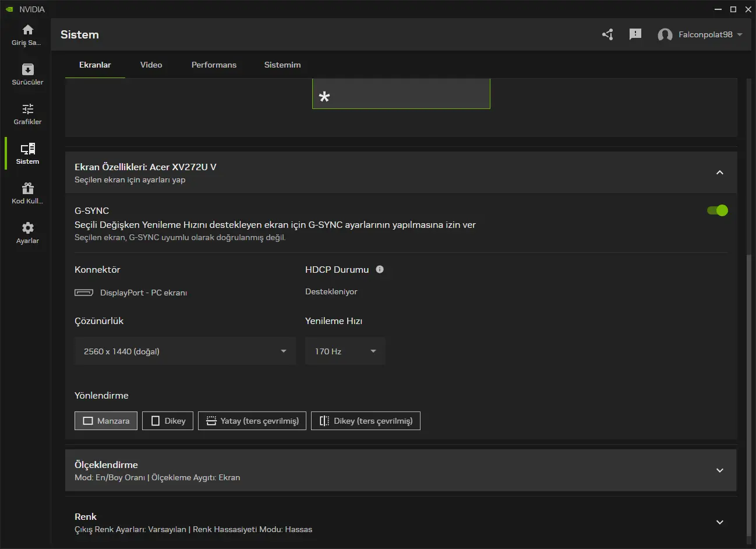756x549 pixels.
Task: Select Dikey (ters çevrilmiş) orientation
Action: 366,421
